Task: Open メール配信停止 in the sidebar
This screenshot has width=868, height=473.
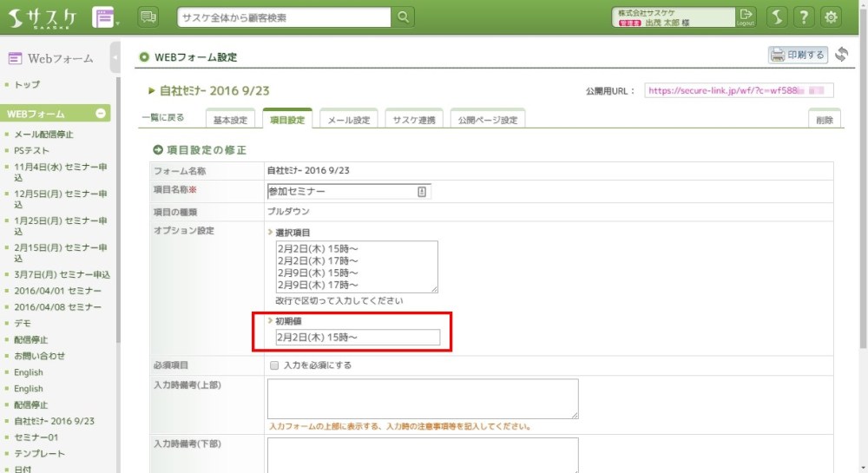Action: (x=43, y=135)
